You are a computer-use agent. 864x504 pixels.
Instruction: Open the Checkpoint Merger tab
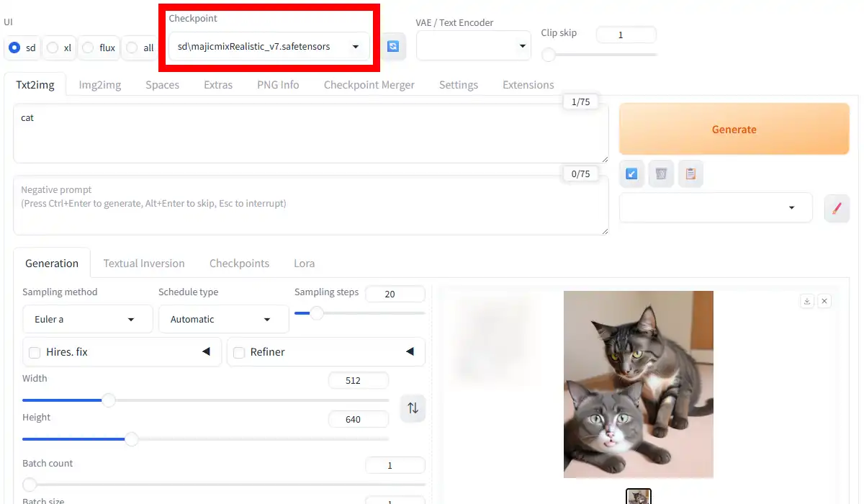click(x=369, y=85)
